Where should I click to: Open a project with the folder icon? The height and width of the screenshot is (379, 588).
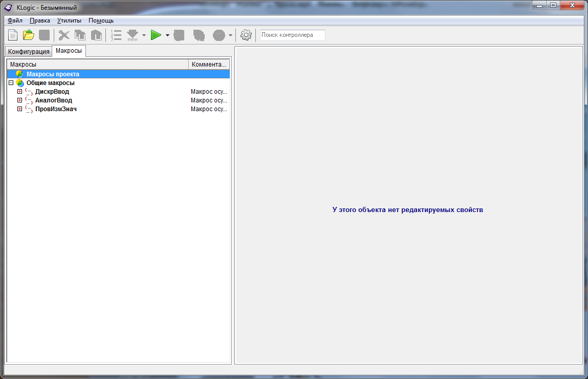point(29,35)
